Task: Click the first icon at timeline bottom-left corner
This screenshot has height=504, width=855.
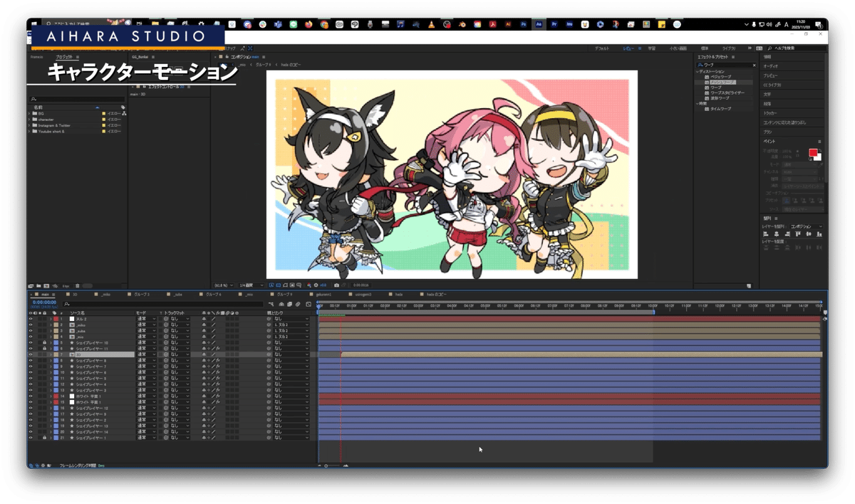Action: tap(31, 466)
